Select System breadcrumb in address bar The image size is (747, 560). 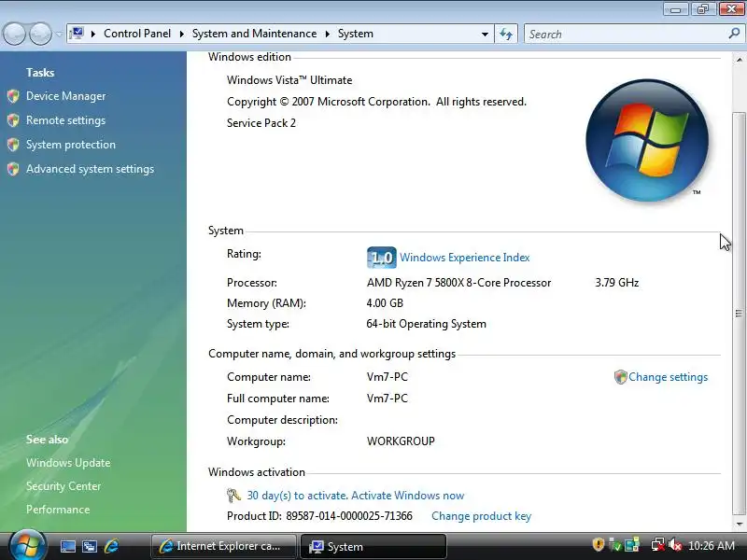pyautogui.click(x=356, y=34)
